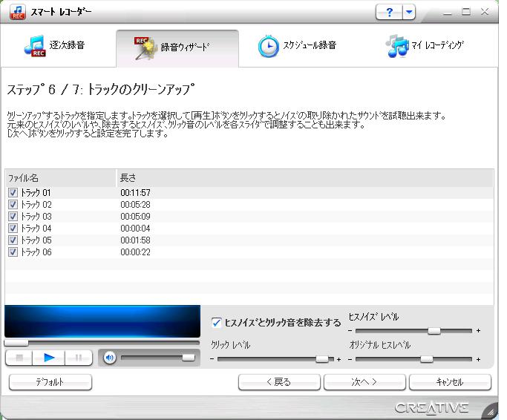
Task: Deselect the トラック 06 checkbox
Action: click(x=13, y=252)
